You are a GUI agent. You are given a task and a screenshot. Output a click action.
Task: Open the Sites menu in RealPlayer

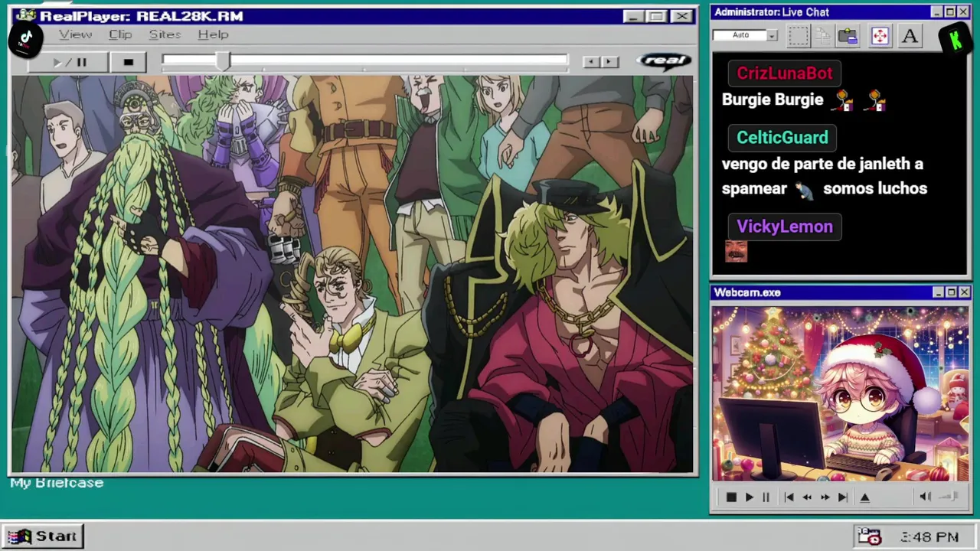(165, 34)
